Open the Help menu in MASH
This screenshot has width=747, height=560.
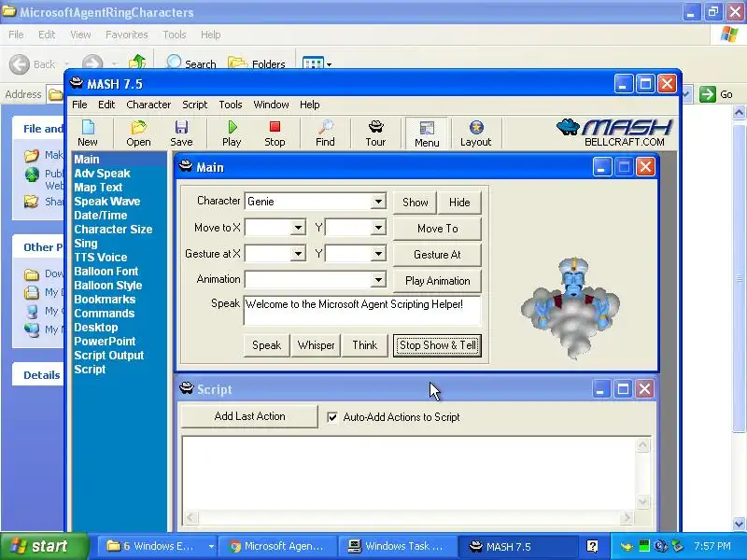pyautogui.click(x=310, y=105)
